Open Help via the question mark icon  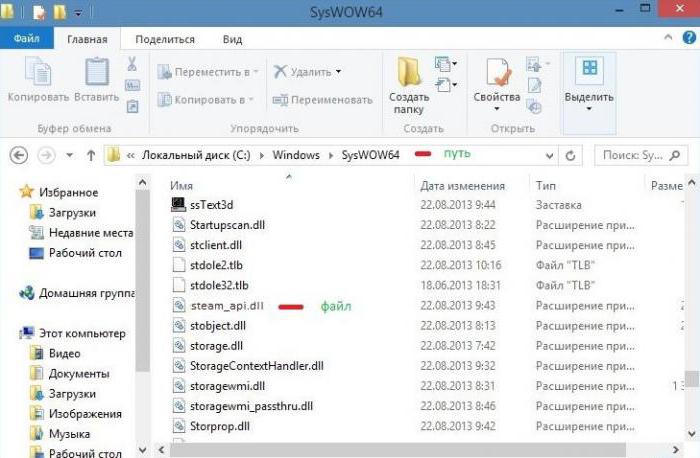(689, 37)
